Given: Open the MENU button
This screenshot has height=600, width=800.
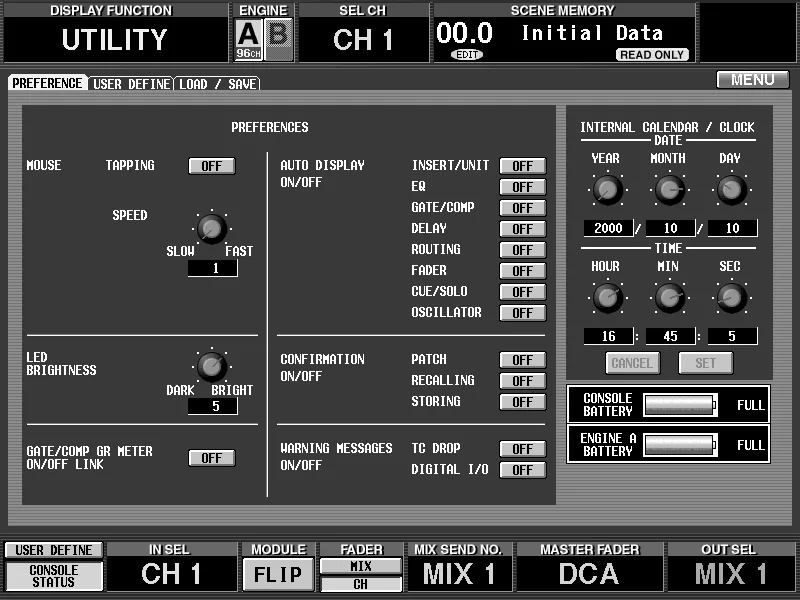Looking at the screenshot, I should pyautogui.click(x=753, y=80).
